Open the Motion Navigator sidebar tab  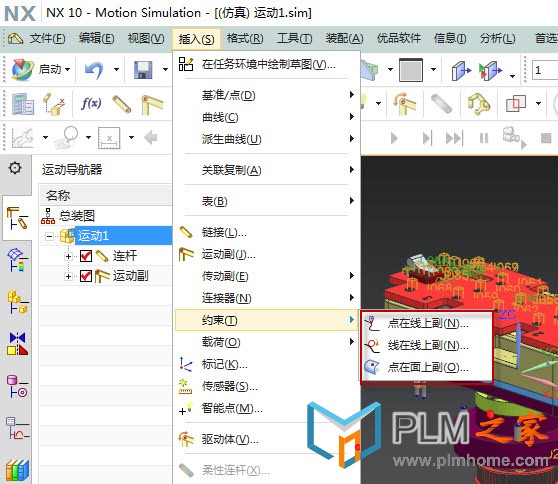(x=17, y=219)
